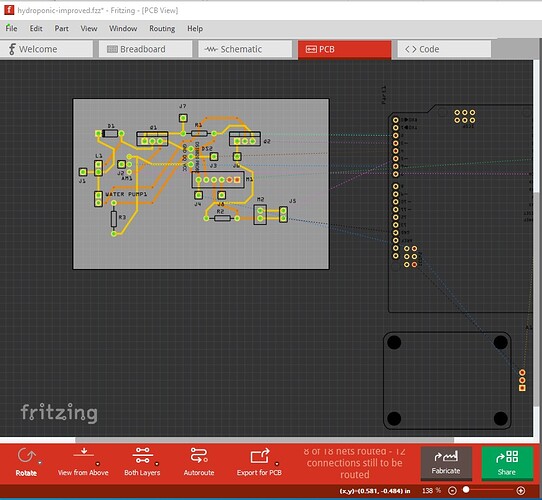Select the J5 connector pads
Viewport: 542px width, 500px height.
283,214
